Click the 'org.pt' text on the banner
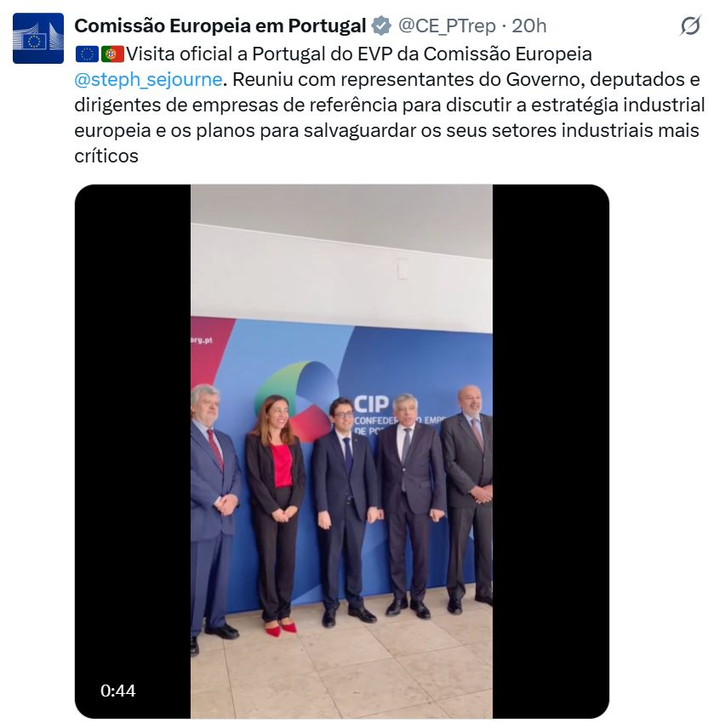This screenshot has height=728, width=708. [x=201, y=340]
